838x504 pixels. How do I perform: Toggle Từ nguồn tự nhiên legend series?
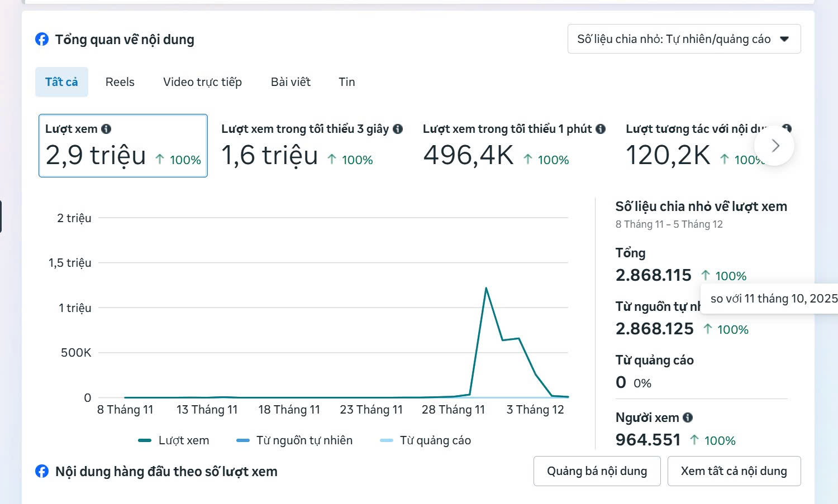tap(294, 440)
